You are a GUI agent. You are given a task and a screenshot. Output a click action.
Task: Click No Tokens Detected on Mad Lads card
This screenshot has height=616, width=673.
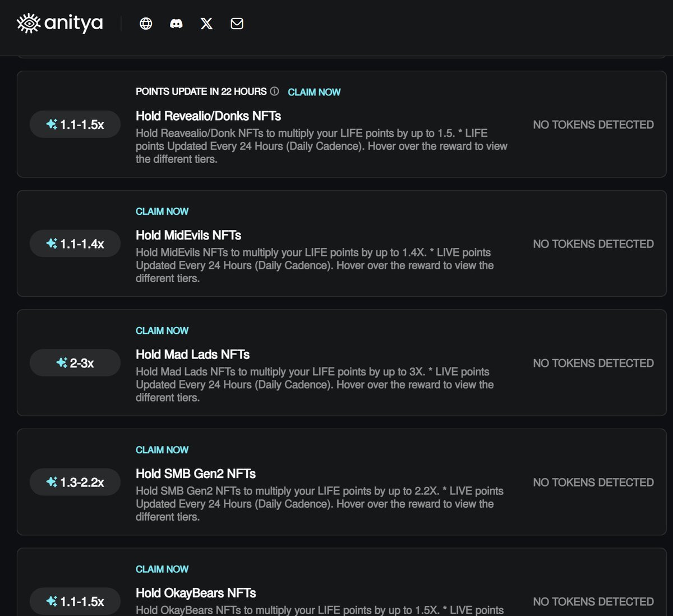593,363
